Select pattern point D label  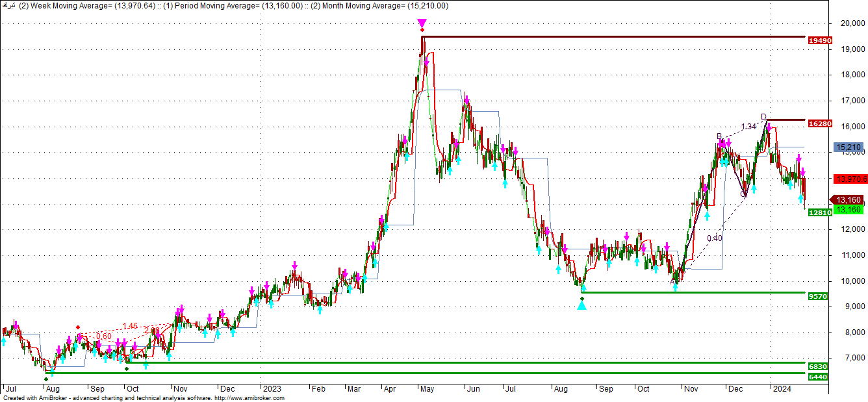click(x=764, y=117)
